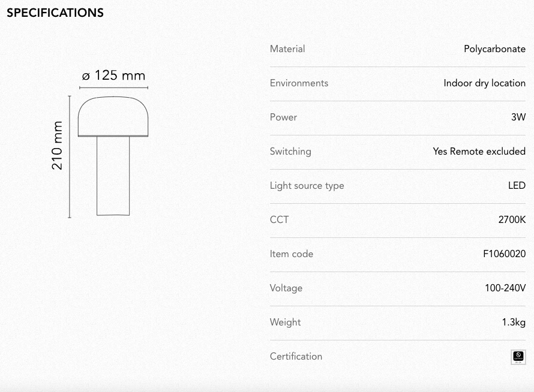The height and width of the screenshot is (392, 534).
Task: Click the certification badge icon
Action: (518, 357)
